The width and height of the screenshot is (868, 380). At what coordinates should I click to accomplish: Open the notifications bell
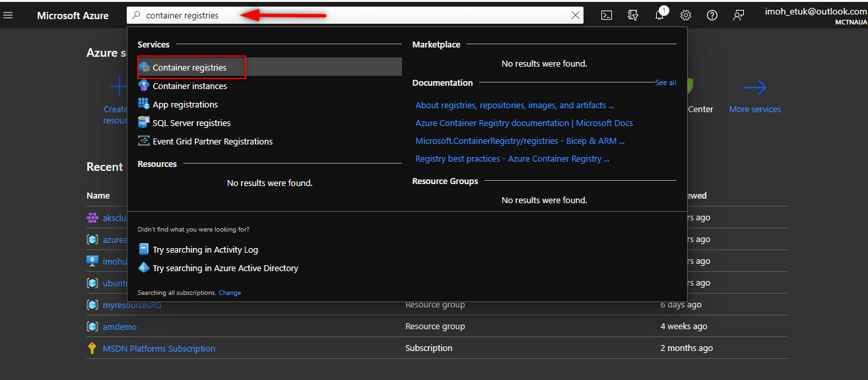[x=660, y=15]
